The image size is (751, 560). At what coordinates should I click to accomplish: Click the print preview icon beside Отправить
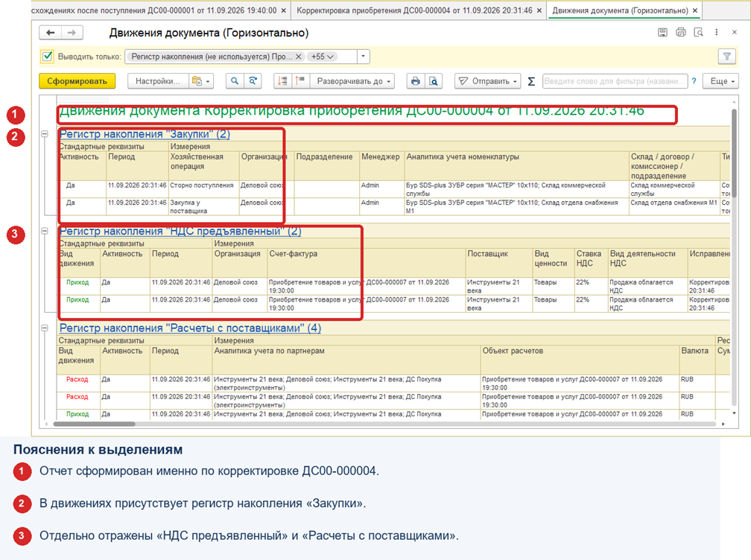[434, 81]
